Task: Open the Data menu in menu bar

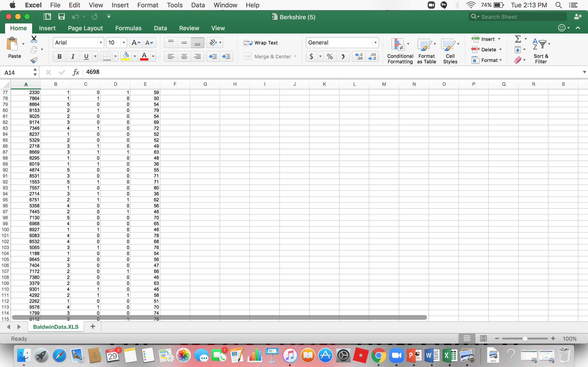Action: click(x=198, y=5)
